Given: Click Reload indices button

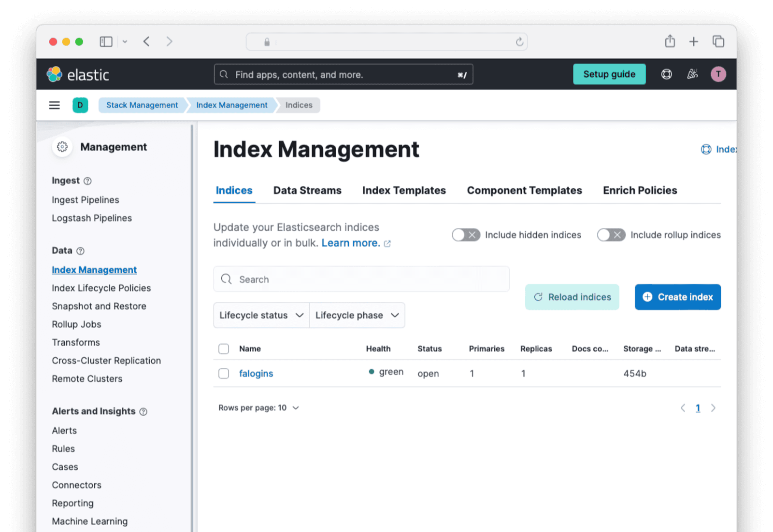Looking at the screenshot, I should tap(572, 297).
